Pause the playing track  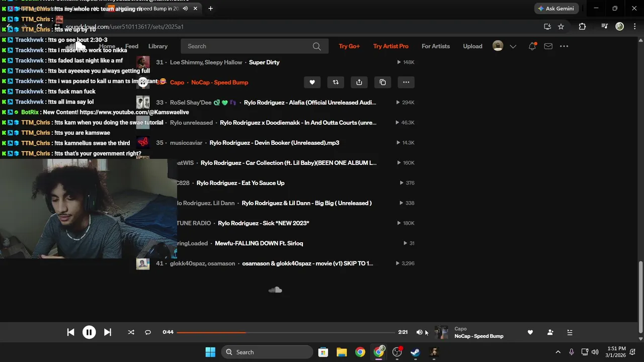click(x=89, y=332)
